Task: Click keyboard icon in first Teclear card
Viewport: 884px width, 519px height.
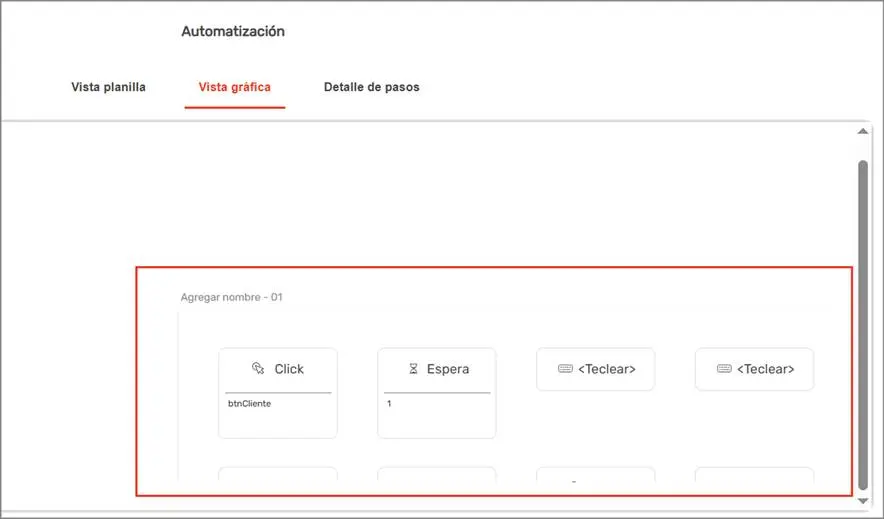Action: click(x=565, y=369)
